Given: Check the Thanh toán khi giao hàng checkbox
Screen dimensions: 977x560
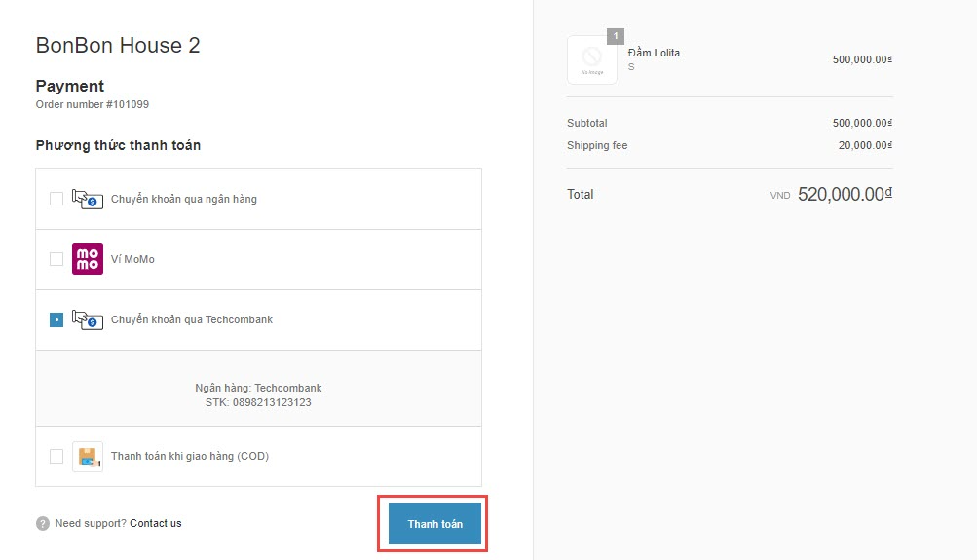Looking at the screenshot, I should [56, 456].
